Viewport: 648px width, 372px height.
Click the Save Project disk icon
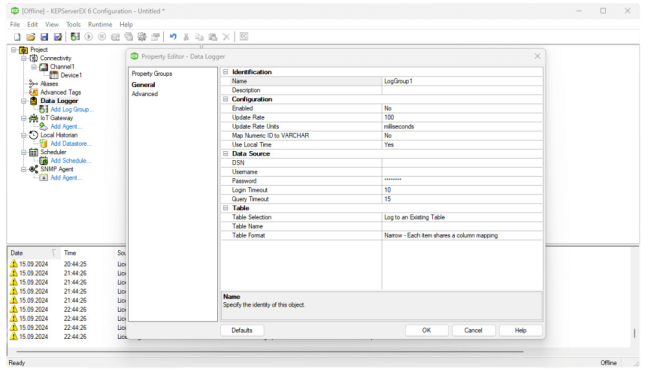click(44, 37)
